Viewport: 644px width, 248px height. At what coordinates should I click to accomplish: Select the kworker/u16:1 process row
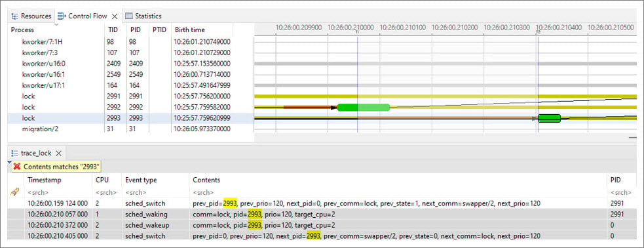click(x=130, y=74)
